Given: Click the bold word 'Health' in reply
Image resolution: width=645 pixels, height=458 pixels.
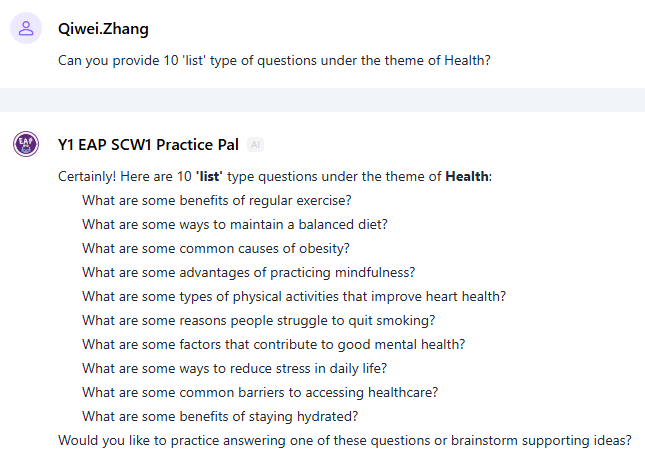Looking at the screenshot, I should click(467, 176).
